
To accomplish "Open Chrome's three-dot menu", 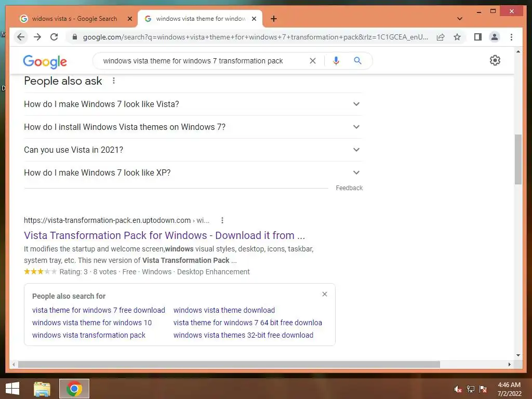I will point(511,37).
